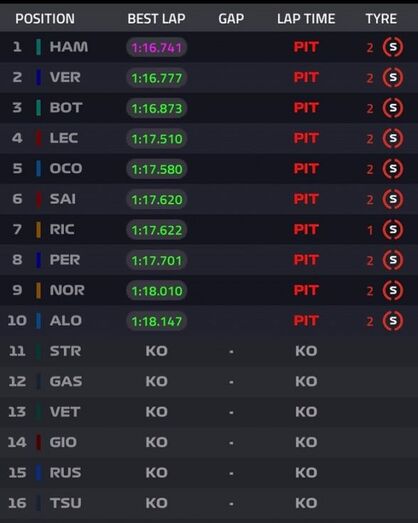Click SAI's 1:17.620 best lap pill
This screenshot has width=418, height=523.
[x=156, y=199]
